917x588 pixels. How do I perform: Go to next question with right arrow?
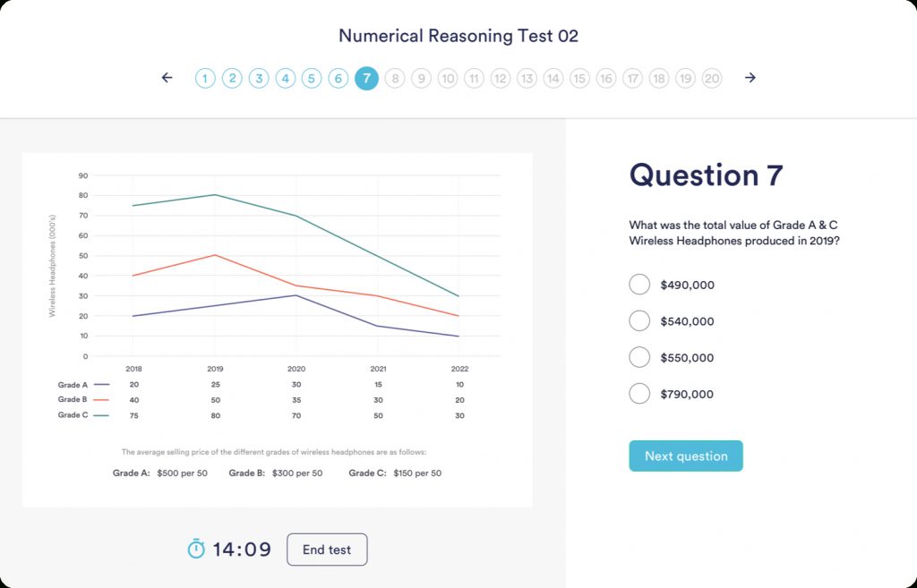(750, 78)
